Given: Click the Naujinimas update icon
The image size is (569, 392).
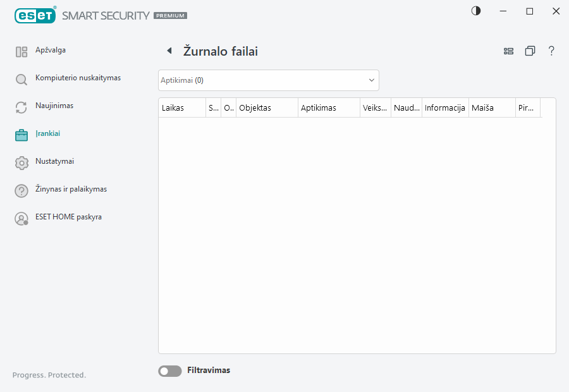Looking at the screenshot, I should click(21, 106).
